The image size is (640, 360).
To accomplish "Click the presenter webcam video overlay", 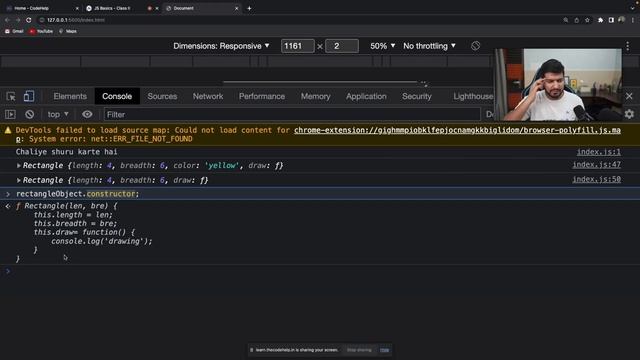I will point(559,84).
